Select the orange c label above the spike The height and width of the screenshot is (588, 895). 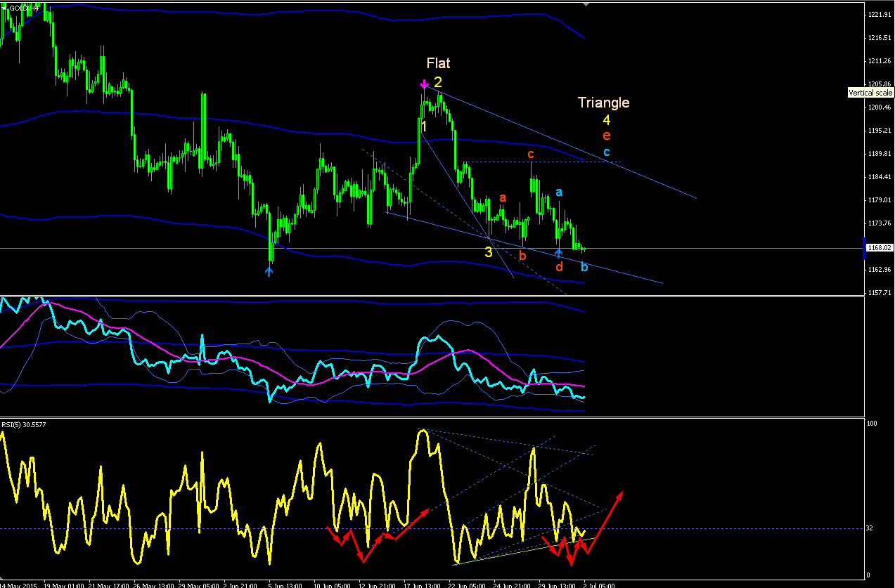(531, 154)
